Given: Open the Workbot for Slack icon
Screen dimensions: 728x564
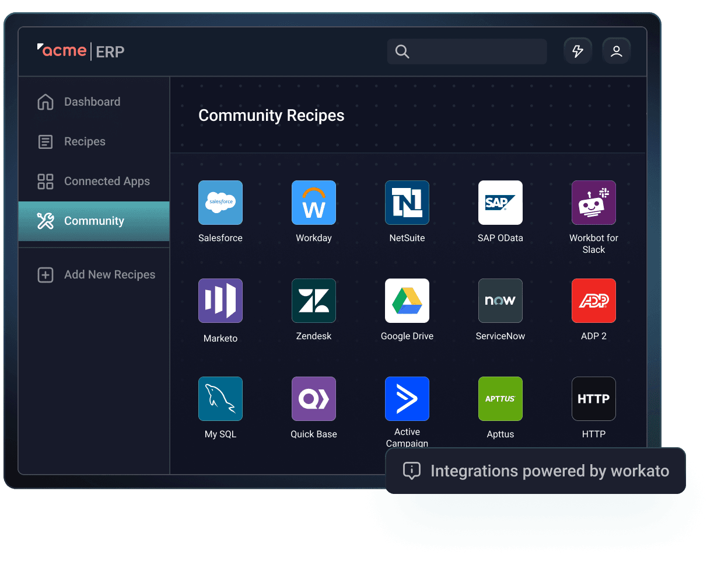Looking at the screenshot, I should [594, 203].
